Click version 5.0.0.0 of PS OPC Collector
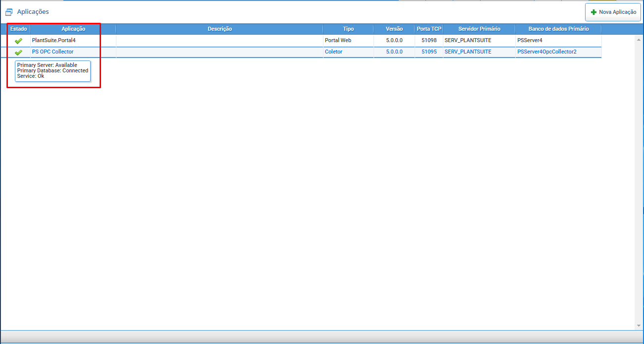The height and width of the screenshot is (344, 644). coord(394,52)
